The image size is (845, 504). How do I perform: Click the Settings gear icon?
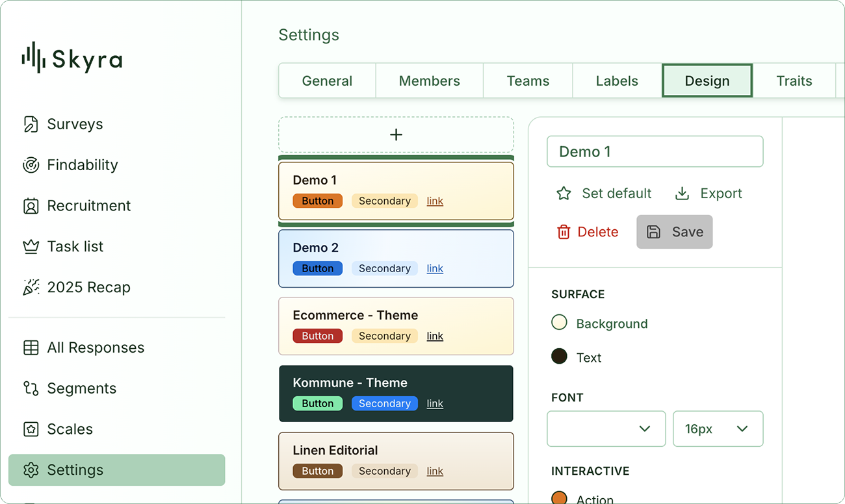pos(31,470)
